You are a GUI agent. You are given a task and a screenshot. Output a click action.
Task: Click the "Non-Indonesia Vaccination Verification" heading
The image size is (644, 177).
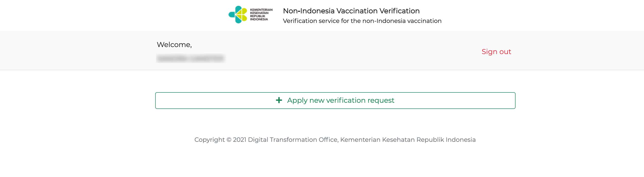coord(351,11)
